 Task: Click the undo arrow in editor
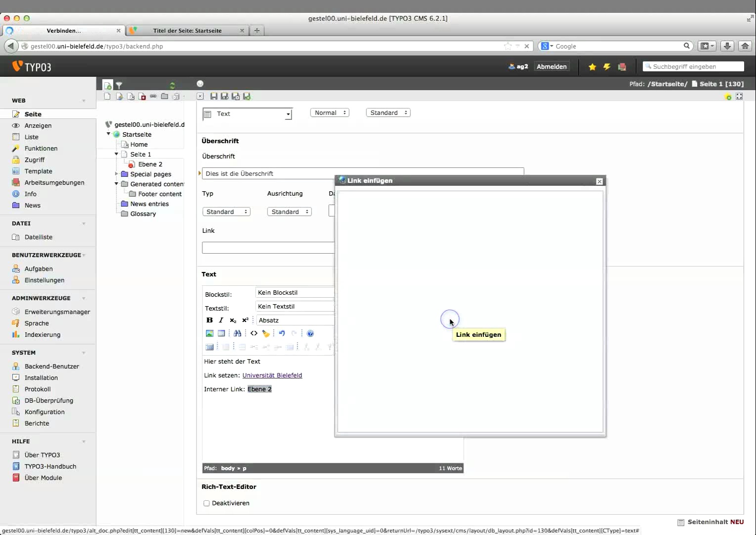click(x=282, y=333)
